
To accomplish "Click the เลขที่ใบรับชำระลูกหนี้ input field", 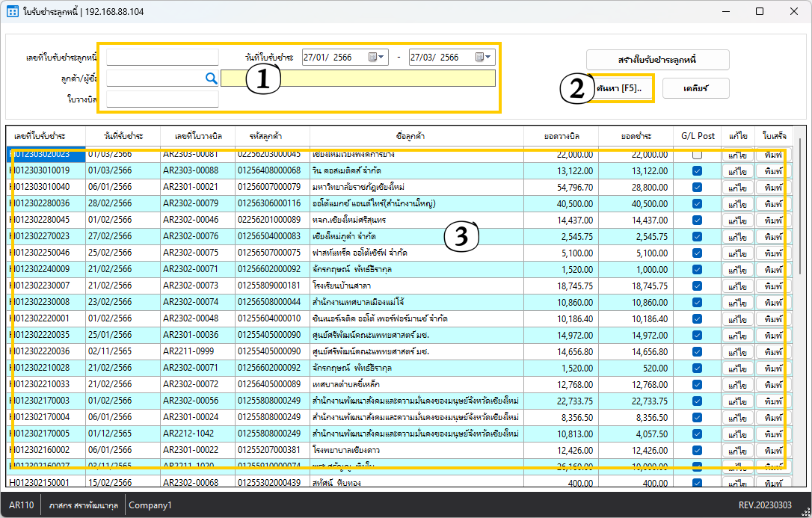I will 162,58.
